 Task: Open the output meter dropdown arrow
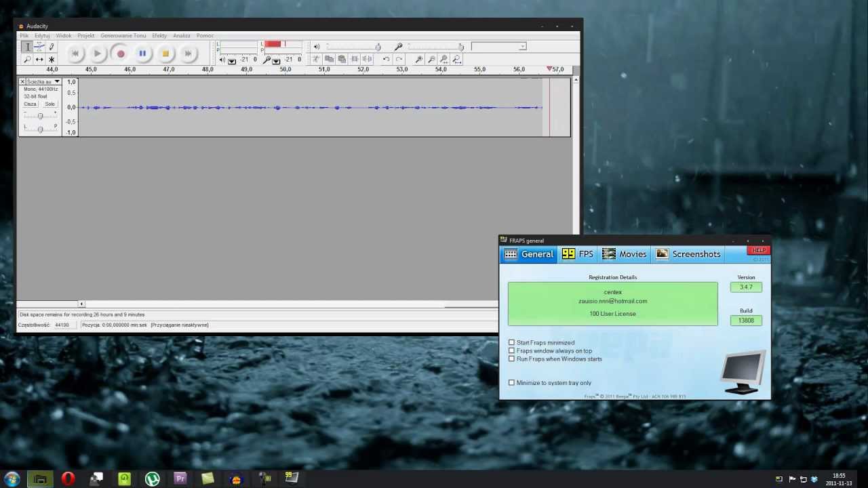click(232, 61)
